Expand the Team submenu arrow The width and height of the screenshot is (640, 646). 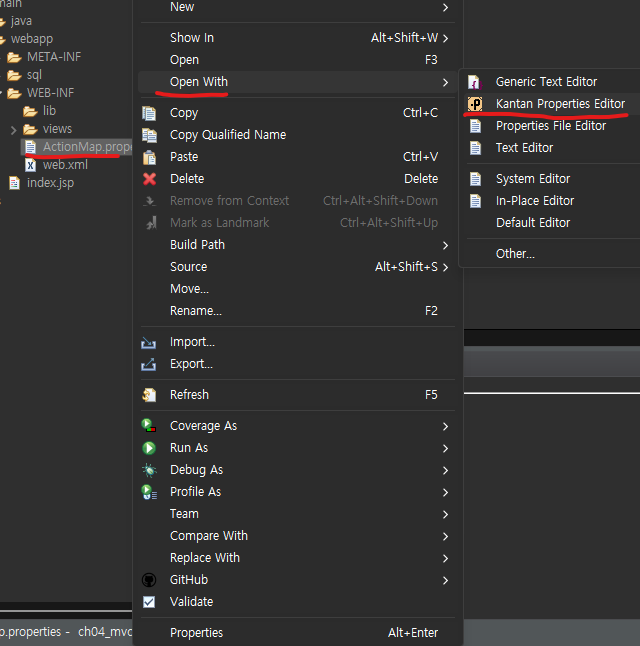point(445,515)
